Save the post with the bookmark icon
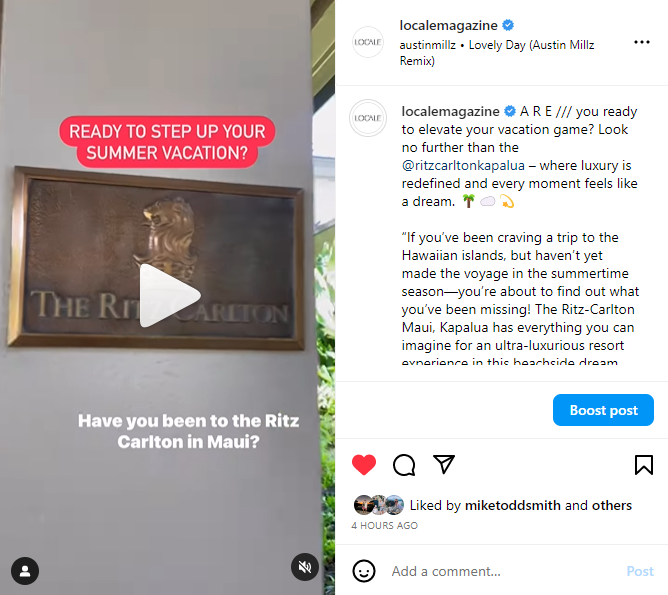 coord(644,465)
